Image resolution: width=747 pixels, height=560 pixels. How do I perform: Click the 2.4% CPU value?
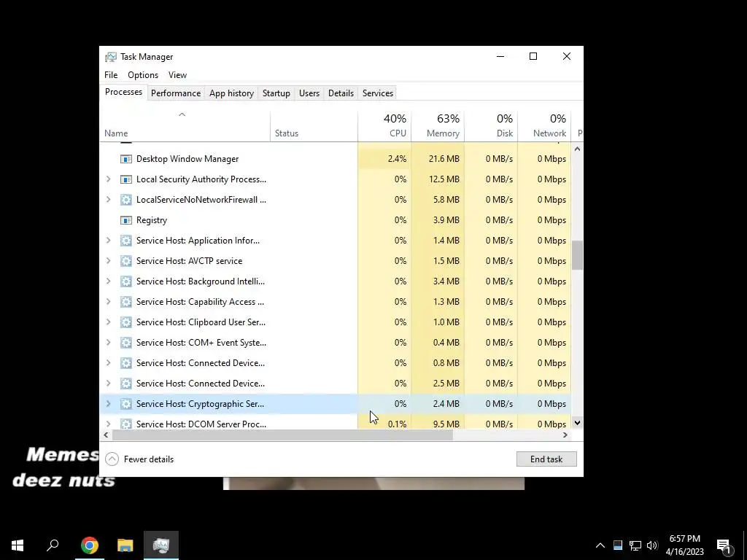(397, 159)
